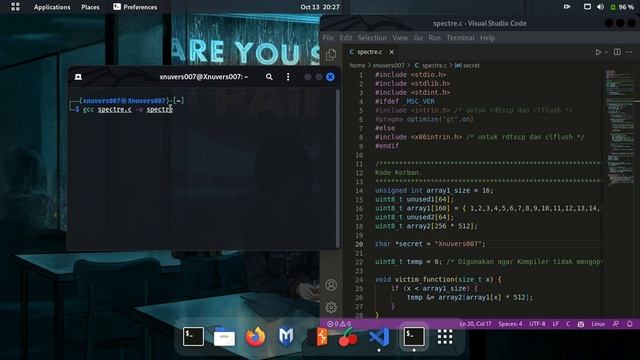Click the Linux configuration status item
Image resolution: width=640 pixels, height=360 pixels.
[598, 324]
